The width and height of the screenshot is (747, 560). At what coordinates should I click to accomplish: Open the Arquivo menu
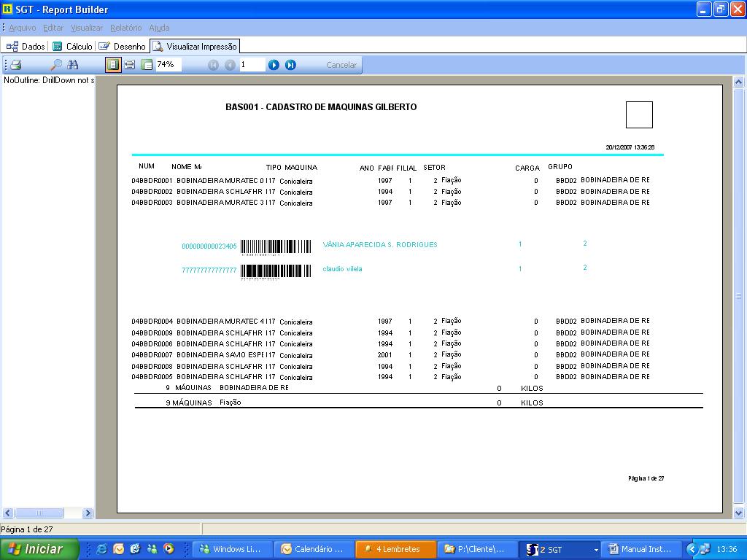(x=22, y=28)
